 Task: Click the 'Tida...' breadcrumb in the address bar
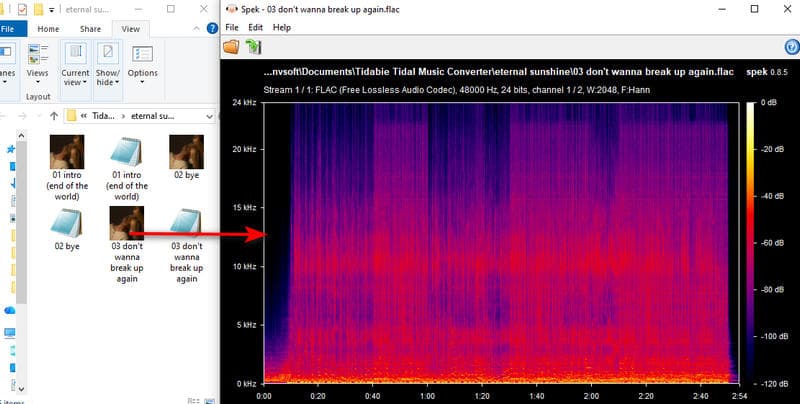click(103, 116)
